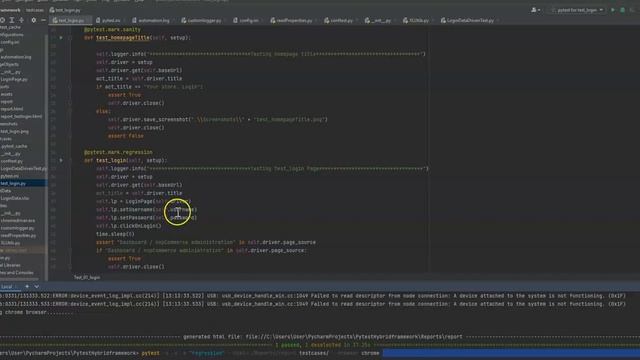Select Scratches and Consoles in project tree

tap(17, 273)
